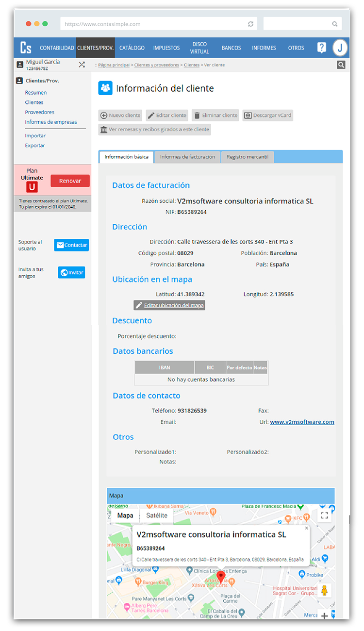364x631 pixels.
Task: Click the red map location marker
Action: click(221, 577)
